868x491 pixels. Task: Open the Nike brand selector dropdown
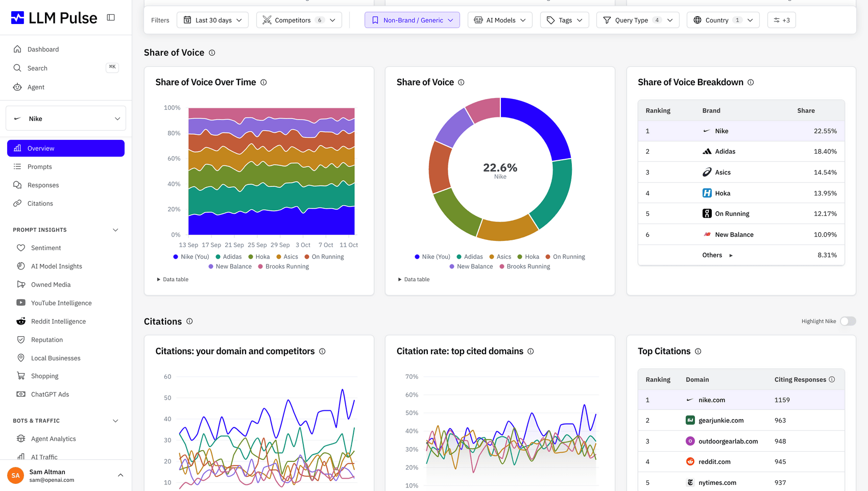pos(66,118)
